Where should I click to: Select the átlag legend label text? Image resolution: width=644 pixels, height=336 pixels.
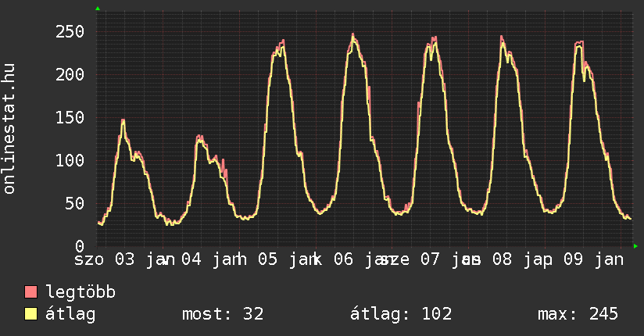[x=70, y=314]
